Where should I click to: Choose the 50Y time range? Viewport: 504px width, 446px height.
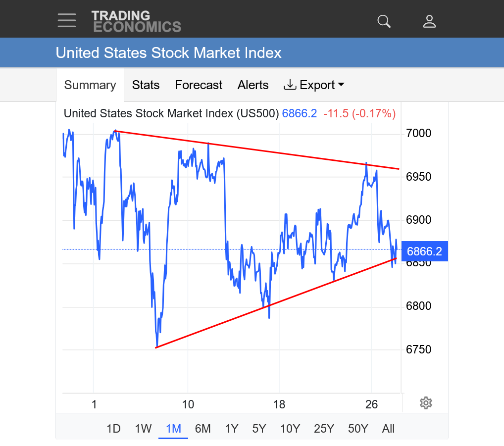(x=358, y=429)
